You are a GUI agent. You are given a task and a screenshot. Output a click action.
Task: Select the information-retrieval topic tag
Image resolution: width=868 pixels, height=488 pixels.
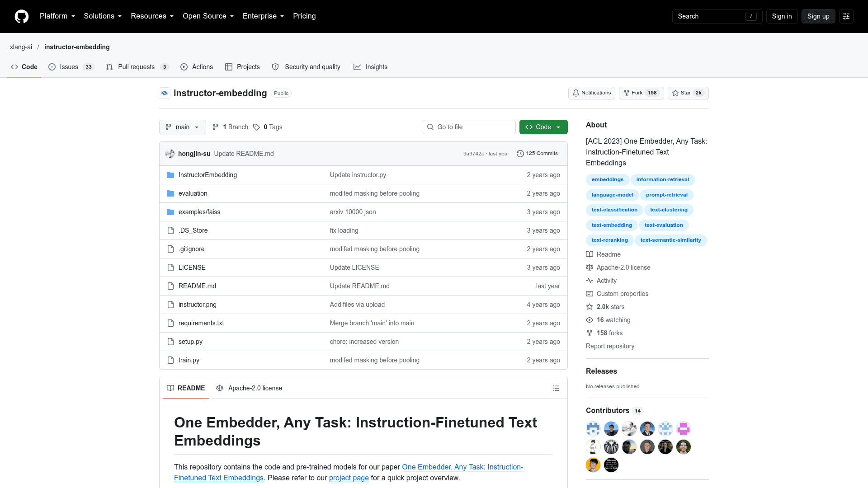tap(663, 180)
